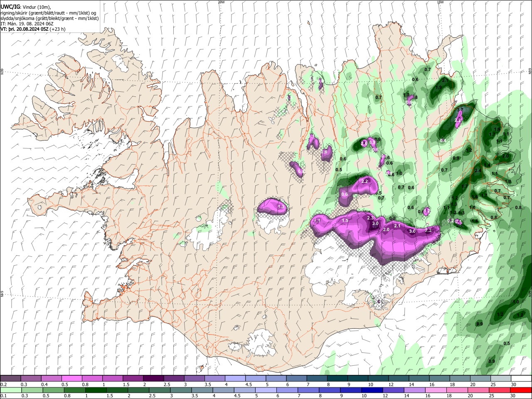This screenshot has height=399, width=532.
Task: Select the bright pink 0.5 mm snow swatch
Action: coord(71,379)
